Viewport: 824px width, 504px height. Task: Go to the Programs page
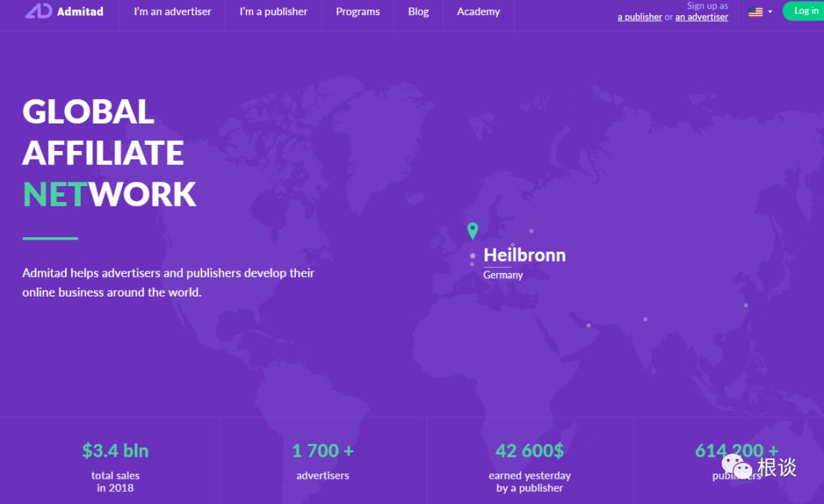(x=358, y=11)
